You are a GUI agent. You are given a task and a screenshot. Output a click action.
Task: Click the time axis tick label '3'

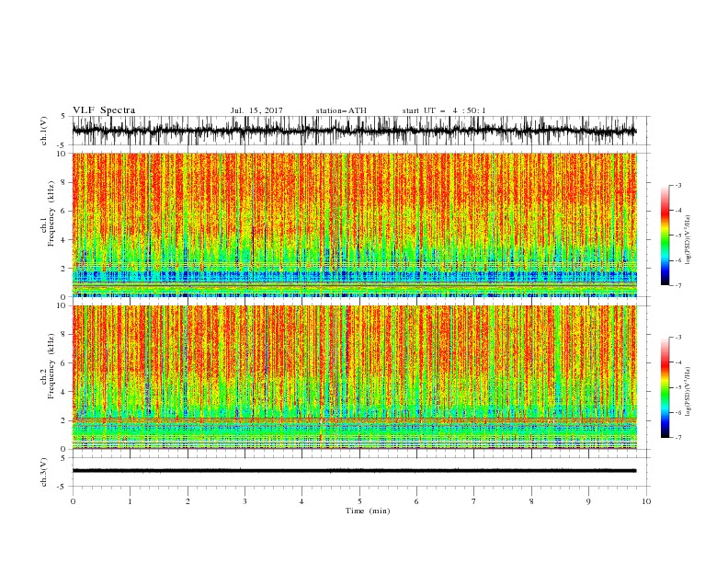[245, 501]
